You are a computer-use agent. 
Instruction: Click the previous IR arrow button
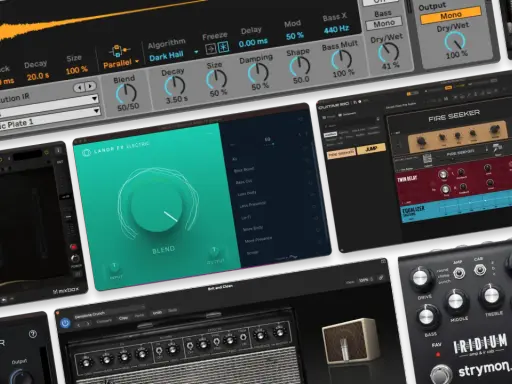[79, 88]
